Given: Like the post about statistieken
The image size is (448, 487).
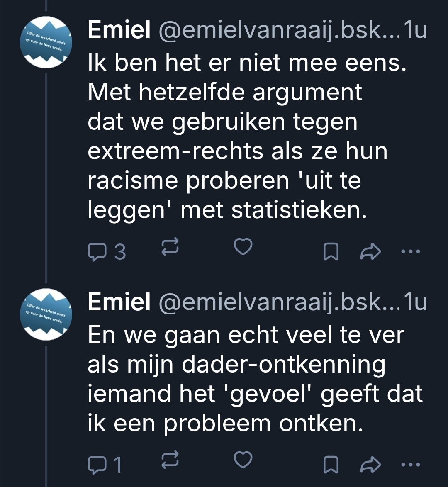Looking at the screenshot, I should pyautogui.click(x=243, y=246).
